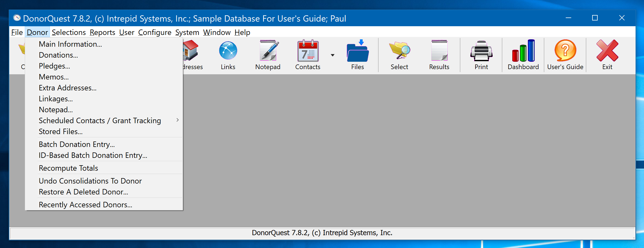Maximize the DonorQuest window

595,18
